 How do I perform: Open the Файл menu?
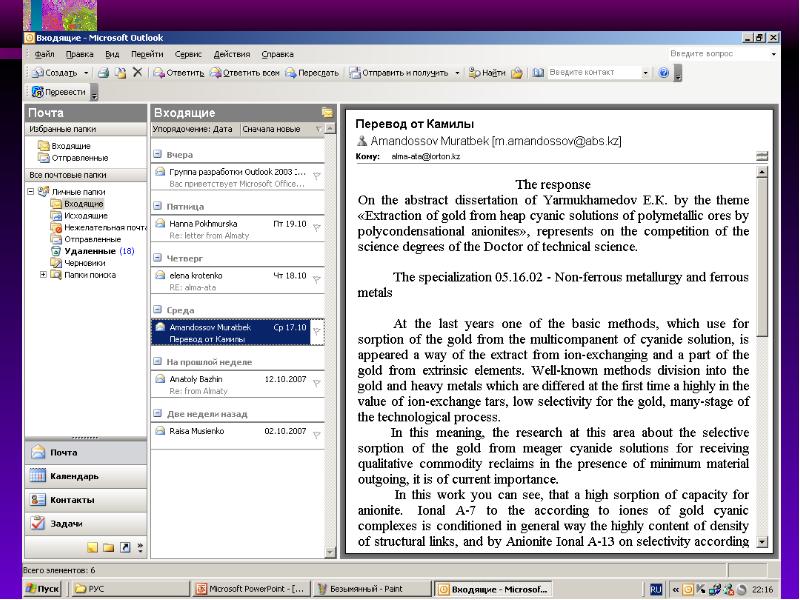44,54
